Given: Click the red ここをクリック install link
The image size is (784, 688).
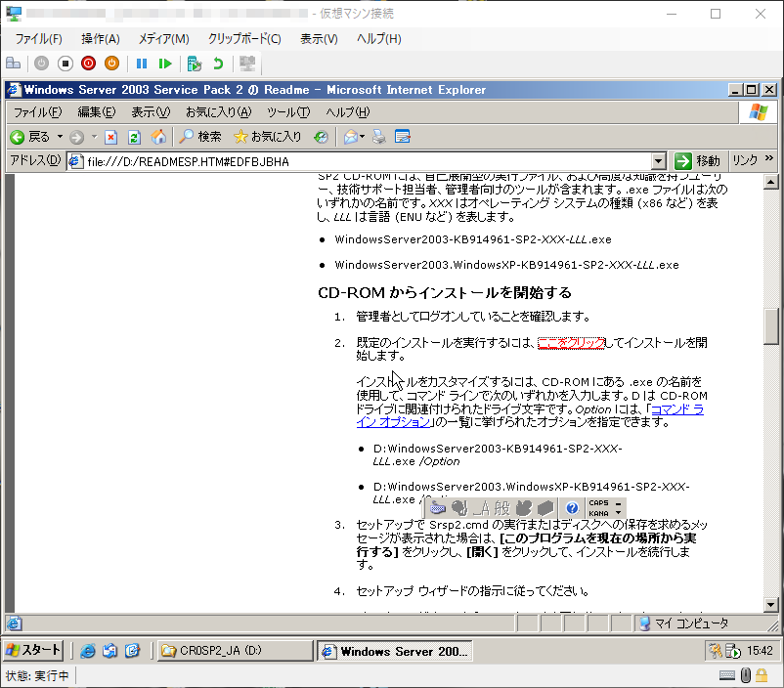Looking at the screenshot, I should (x=571, y=343).
